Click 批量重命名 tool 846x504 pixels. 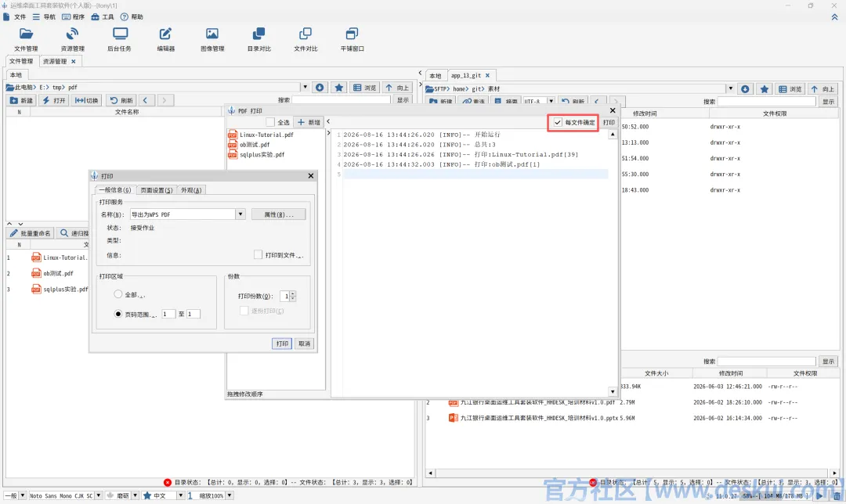[31, 233]
